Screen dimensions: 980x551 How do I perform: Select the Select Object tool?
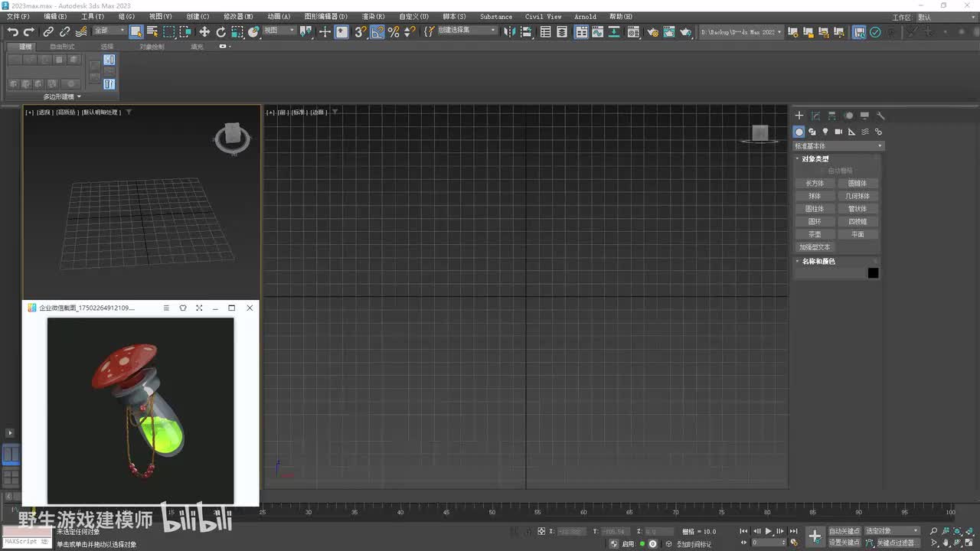click(136, 32)
